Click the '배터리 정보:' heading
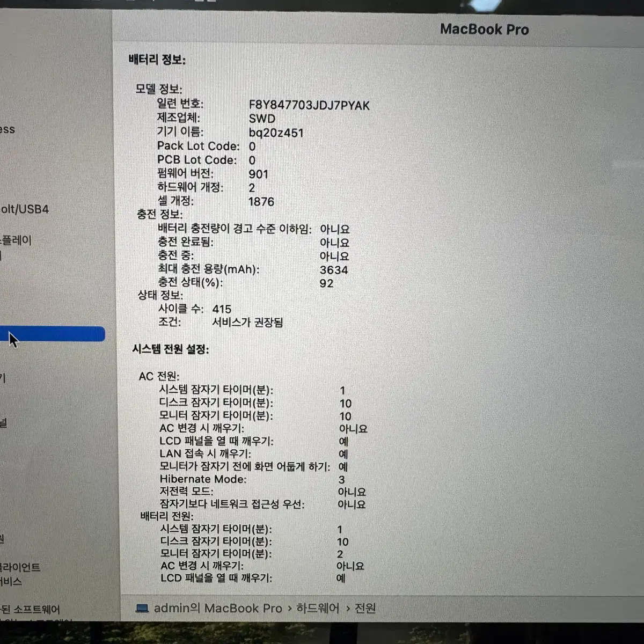Image resolution: width=644 pixels, height=644 pixels. pos(157,60)
